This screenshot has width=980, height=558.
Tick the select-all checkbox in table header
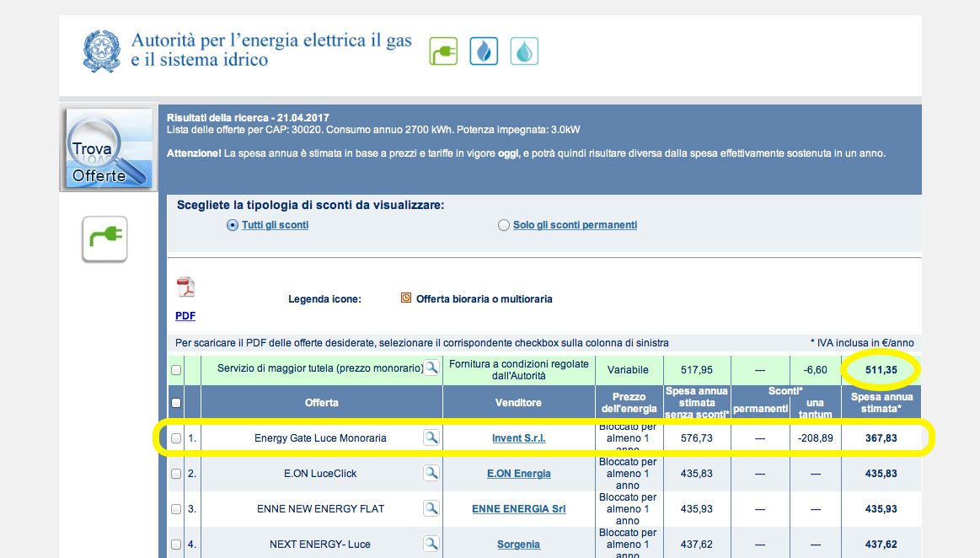tap(176, 403)
